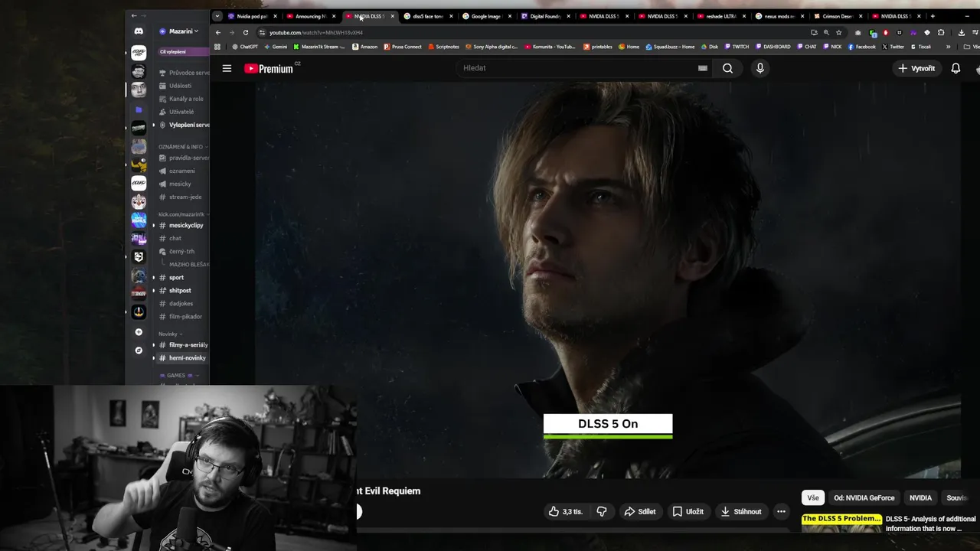Add a server with Discord plus icon
Image resolution: width=980 pixels, height=551 pixels.
[x=139, y=332]
